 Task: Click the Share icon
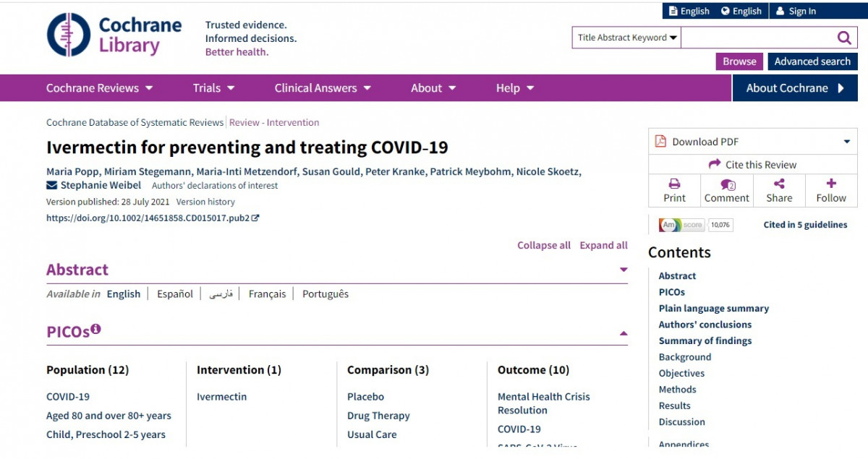[x=779, y=184]
